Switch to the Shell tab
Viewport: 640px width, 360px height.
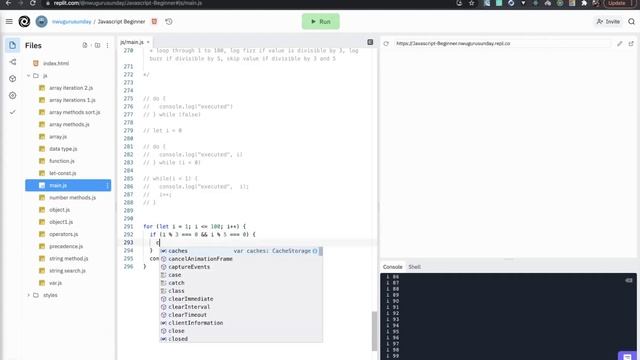click(x=415, y=267)
